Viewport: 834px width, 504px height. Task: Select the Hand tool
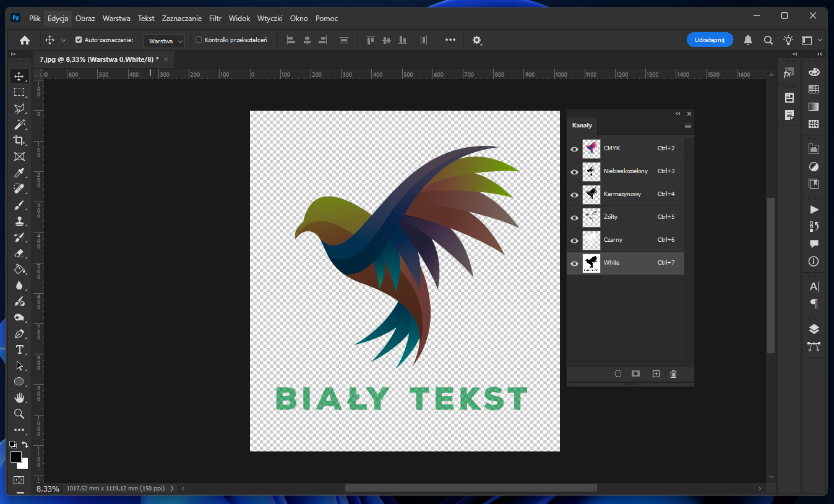(19, 398)
